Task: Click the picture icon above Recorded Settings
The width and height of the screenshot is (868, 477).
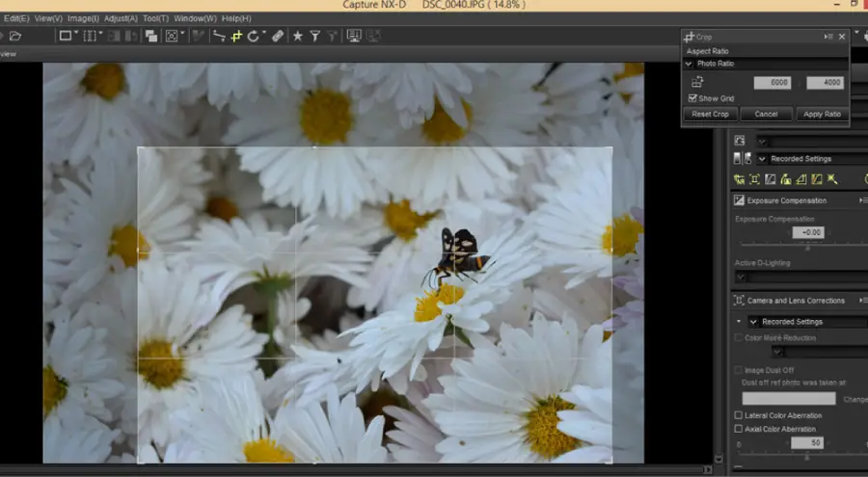Action: (740, 140)
